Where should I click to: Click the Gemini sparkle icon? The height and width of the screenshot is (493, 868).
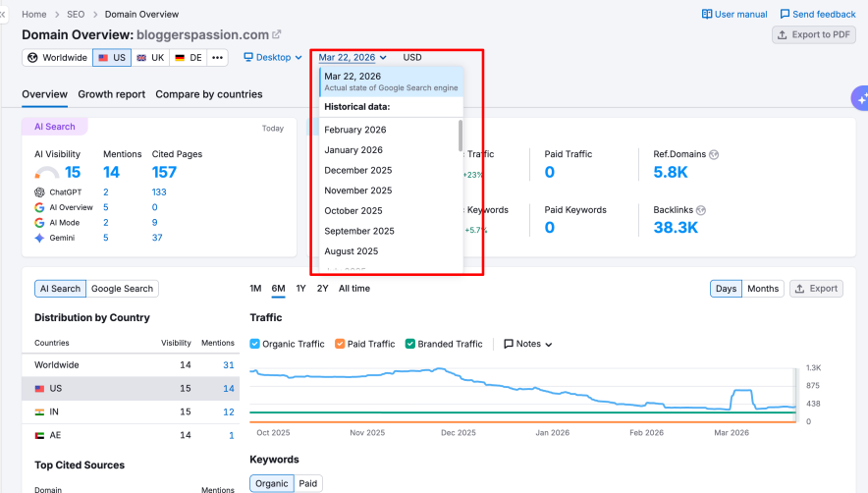pos(39,238)
